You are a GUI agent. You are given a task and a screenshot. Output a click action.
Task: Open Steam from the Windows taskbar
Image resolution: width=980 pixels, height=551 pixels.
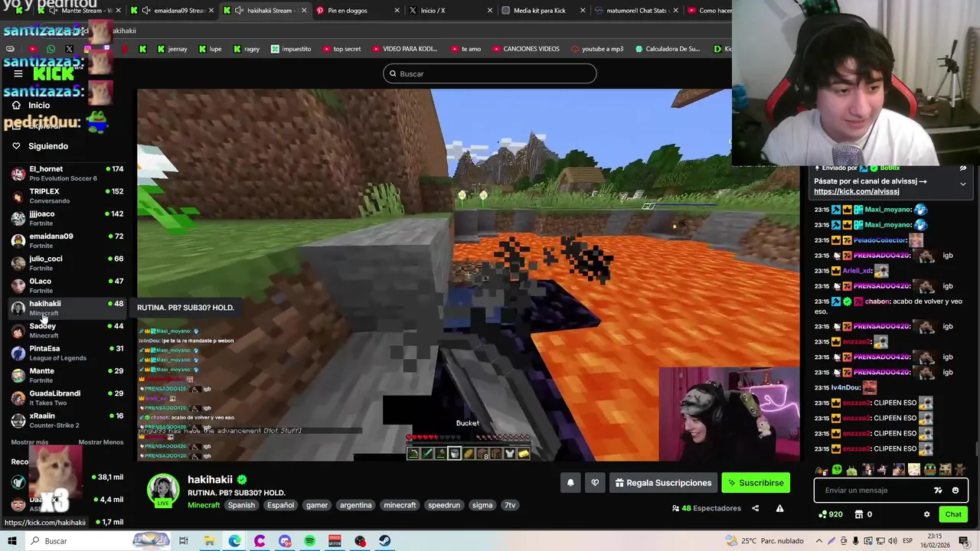pyautogui.click(x=384, y=541)
